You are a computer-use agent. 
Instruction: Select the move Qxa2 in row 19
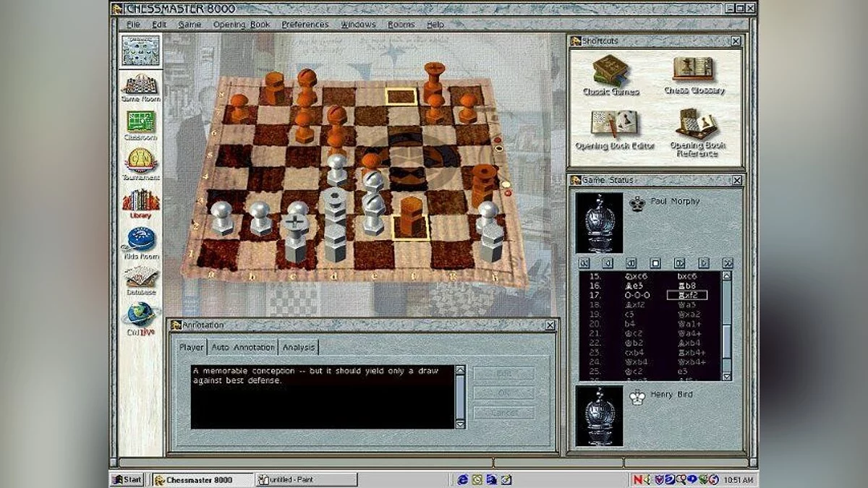(689, 314)
